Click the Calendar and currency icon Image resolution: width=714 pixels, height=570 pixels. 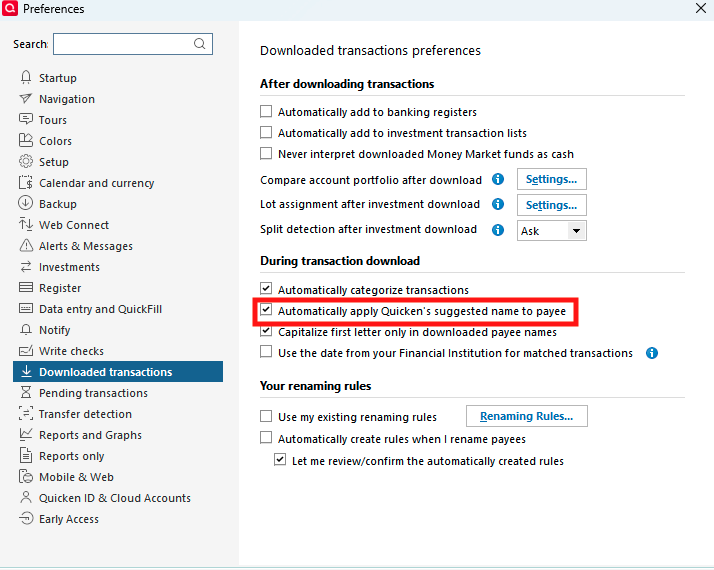26,183
